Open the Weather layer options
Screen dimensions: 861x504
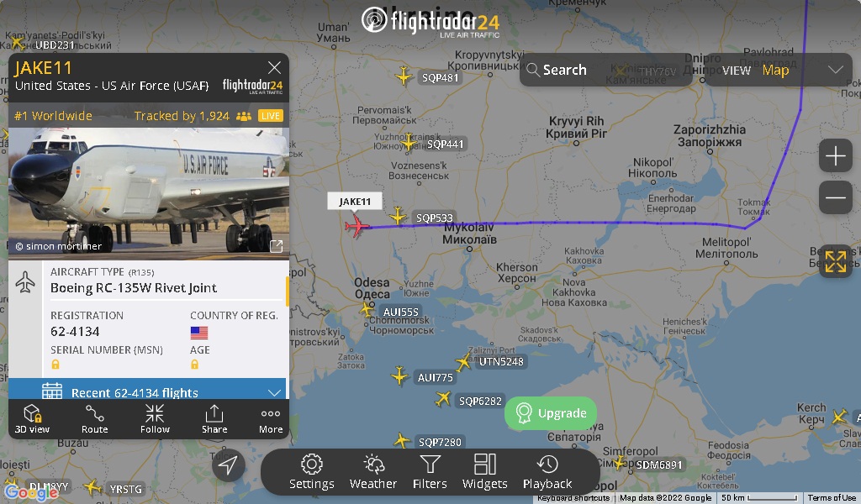[372, 471]
